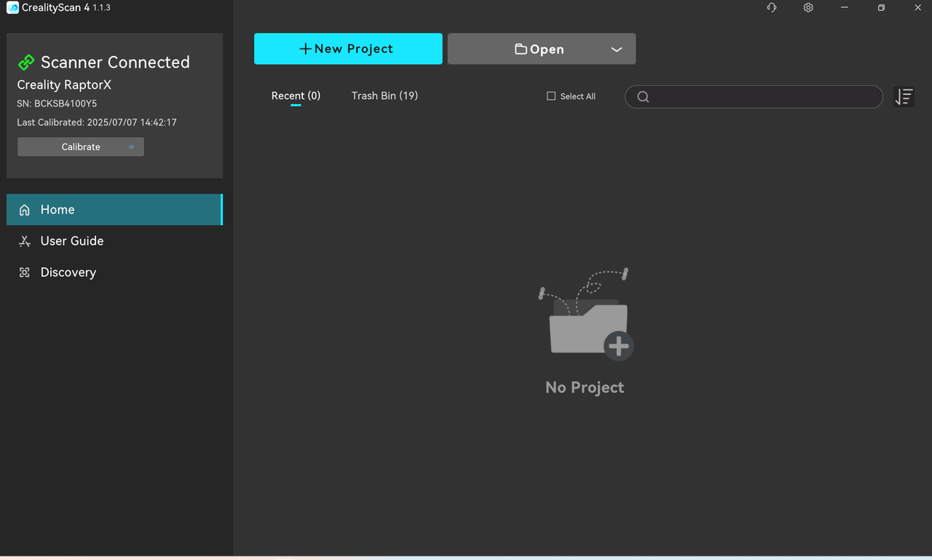Viewport: 932px width, 560px height.
Task: Switch to the Recent (0) tab
Action: click(x=296, y=96)
